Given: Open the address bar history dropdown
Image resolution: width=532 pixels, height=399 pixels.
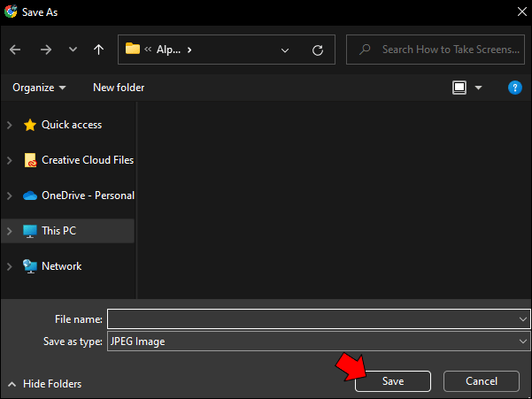Looking at the screenshot, I should pos(285,50).
